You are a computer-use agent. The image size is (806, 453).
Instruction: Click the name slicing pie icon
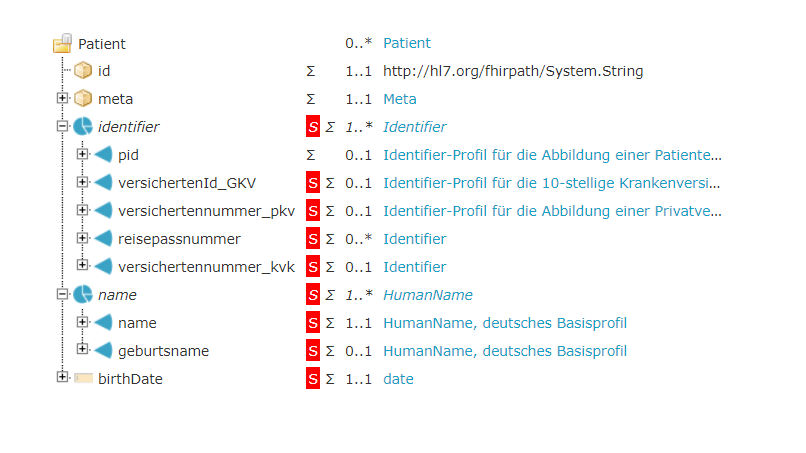coord(83,295)
